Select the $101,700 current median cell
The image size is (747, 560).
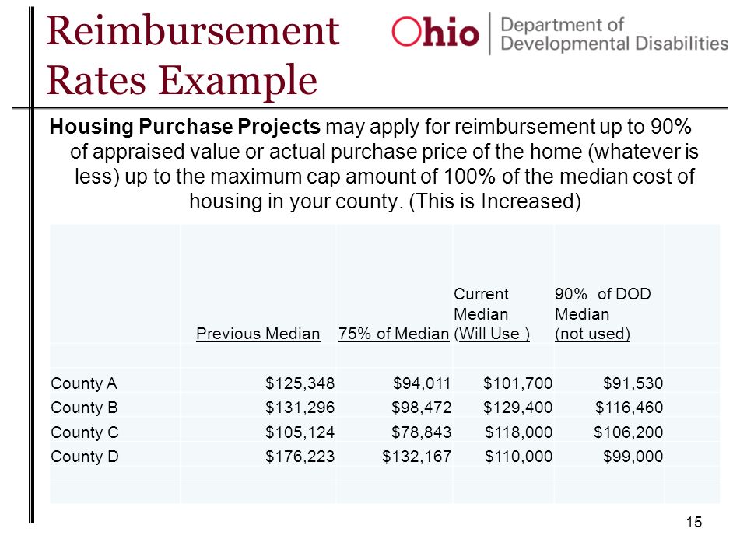point(518,383)
